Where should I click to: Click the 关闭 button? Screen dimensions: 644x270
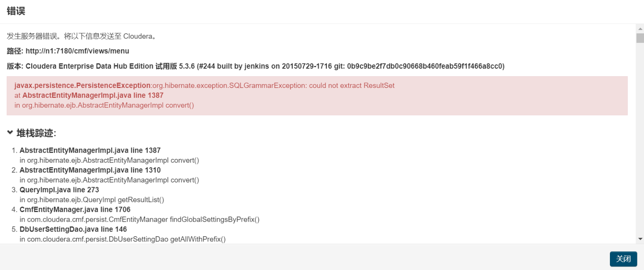(x=623, y=259)
